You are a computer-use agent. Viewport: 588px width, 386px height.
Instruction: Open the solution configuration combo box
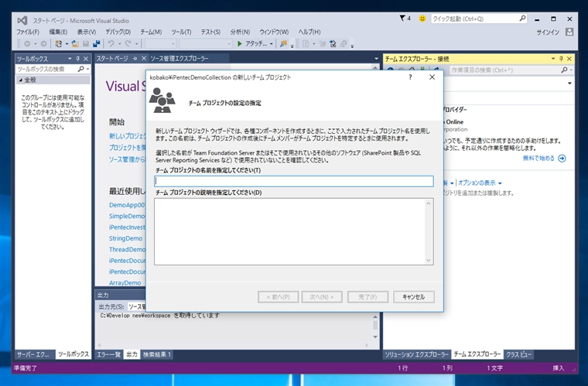point(160,44)
